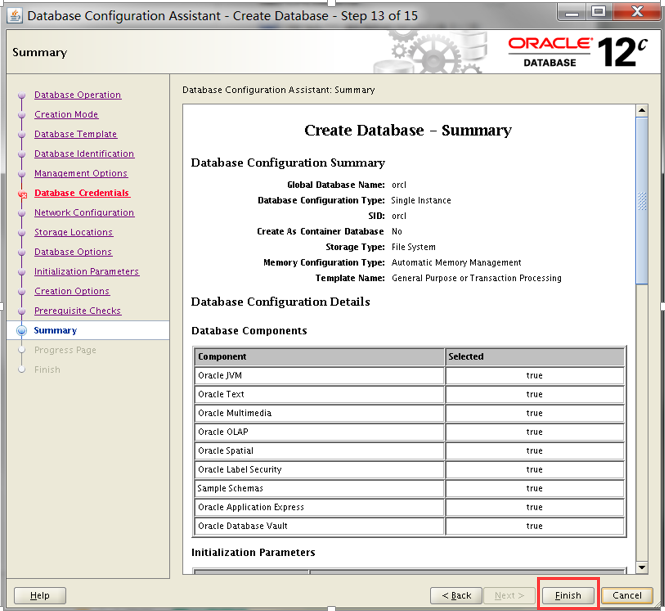The image size is (665, 611).
Task: Click the Create As Container Database No value
Action: 397,232
